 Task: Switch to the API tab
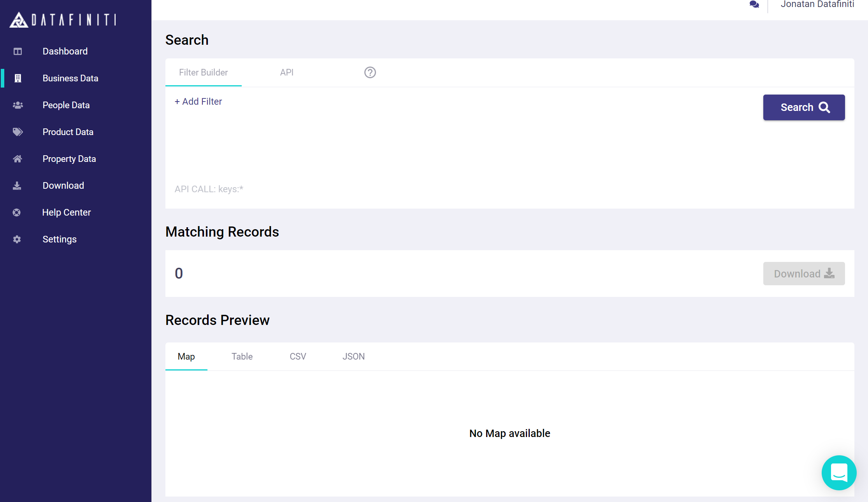tap(286, 72)
